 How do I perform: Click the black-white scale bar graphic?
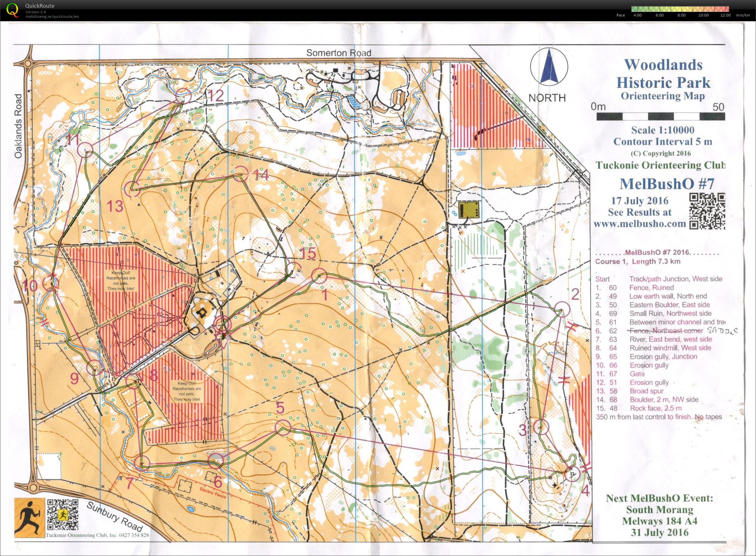pos(661,116)
